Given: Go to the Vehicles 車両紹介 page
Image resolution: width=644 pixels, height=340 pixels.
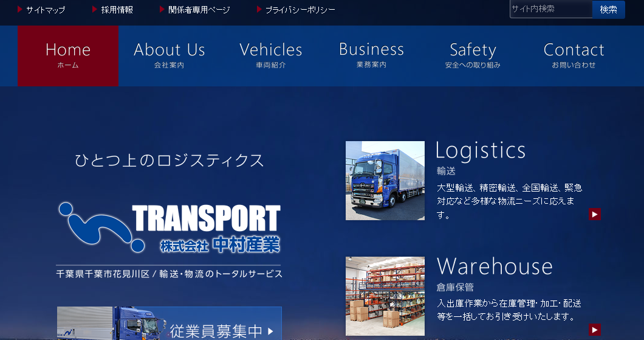Looking at the screenshot, I should click(270, 55).
